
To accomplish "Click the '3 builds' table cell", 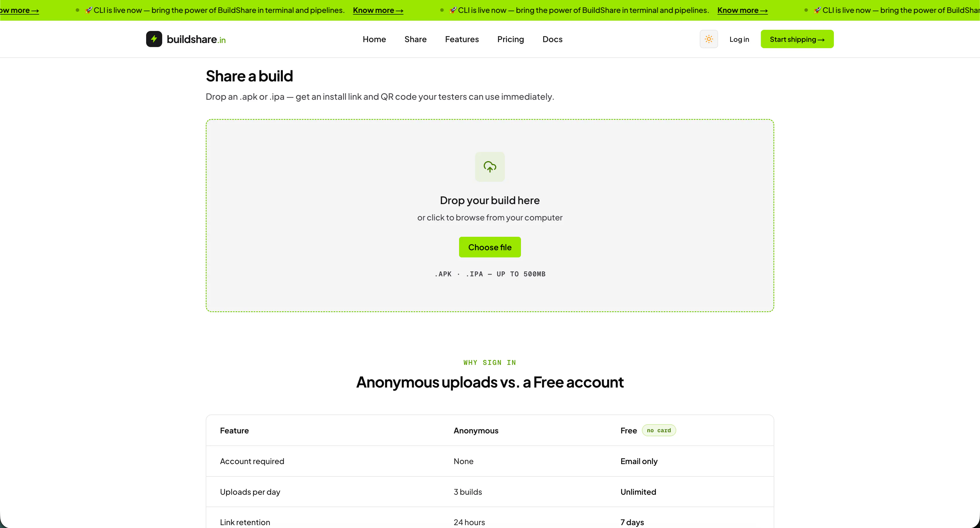I will coord(468,492).
